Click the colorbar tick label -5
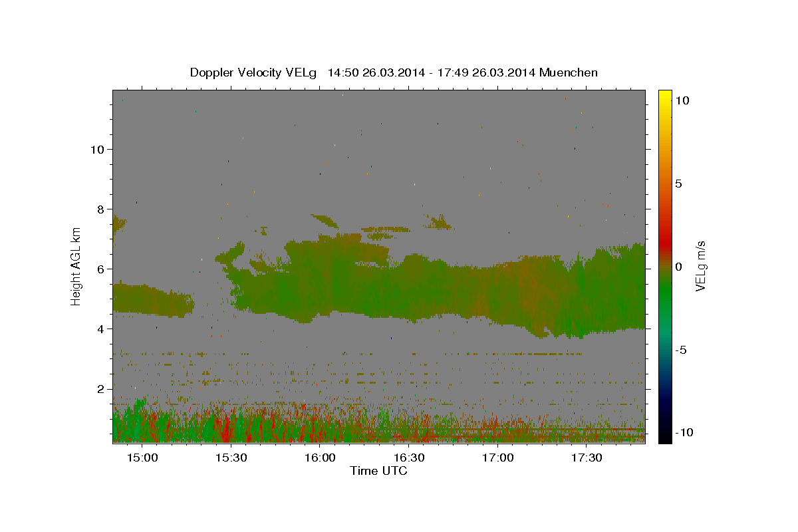Image resolution: width=798 pixels, height=532 pixels. point(681,349)
